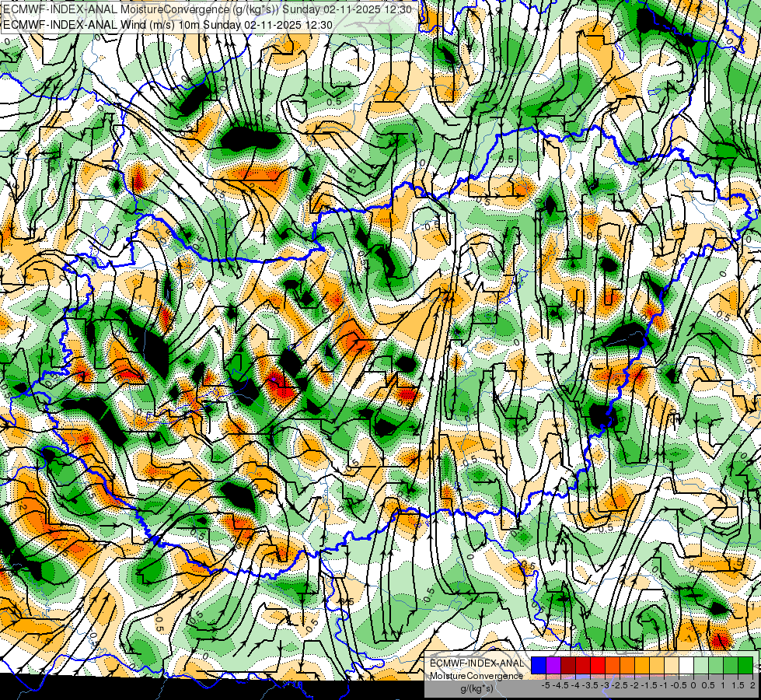
Task: Click the medium green swatch between 1 and 1.5
Action: click(x=731, y=666)
